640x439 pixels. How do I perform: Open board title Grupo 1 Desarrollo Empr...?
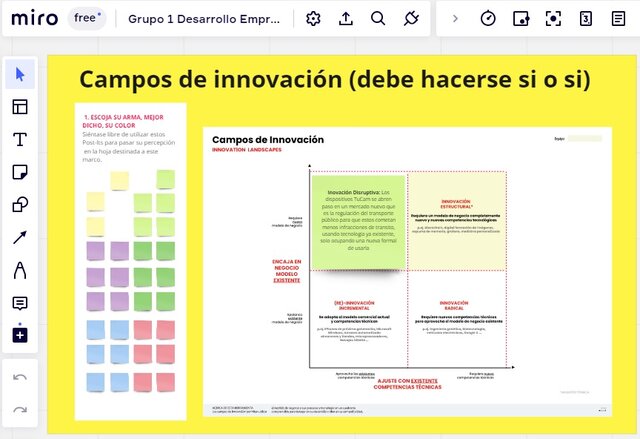[204, 19]
